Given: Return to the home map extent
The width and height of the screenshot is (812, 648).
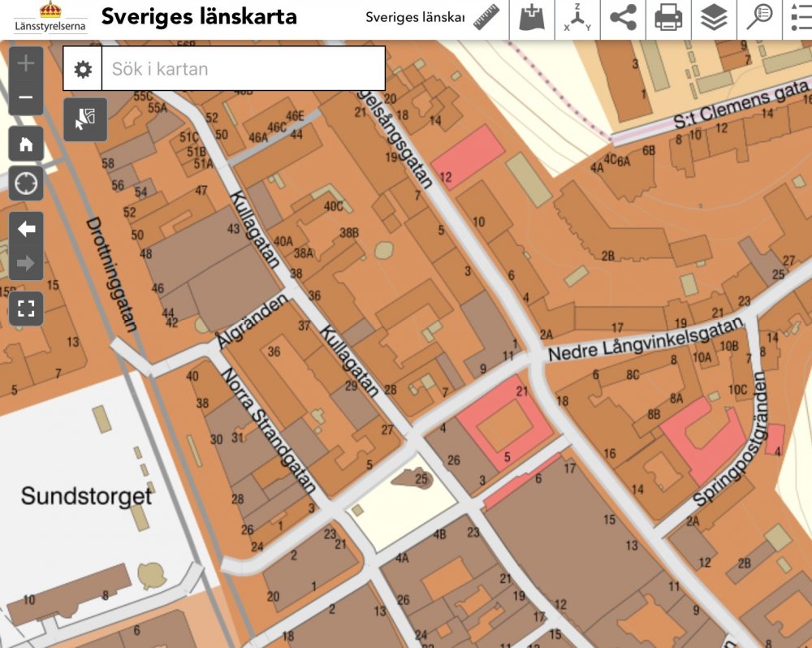Looking at the screenshot, I should (x=26, y=145).
